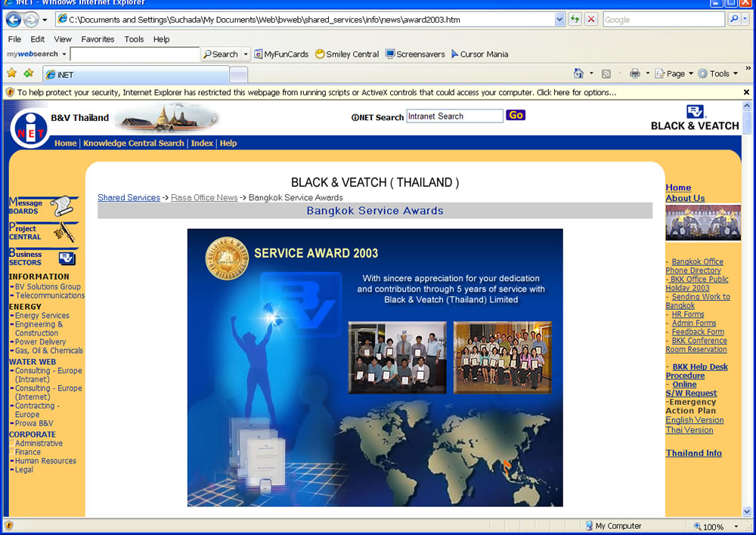Click the mywebsearch text input box
This screenshot has width=756, height=535.
[x=135, y=54]
